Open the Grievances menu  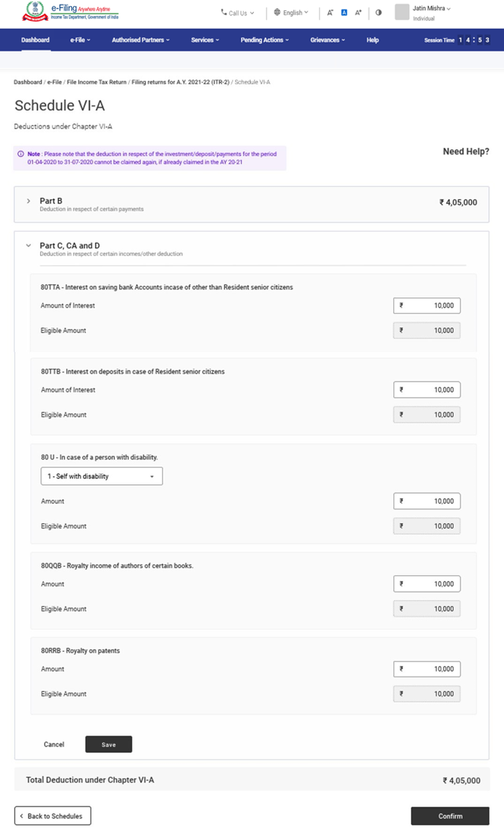(328, 40)
